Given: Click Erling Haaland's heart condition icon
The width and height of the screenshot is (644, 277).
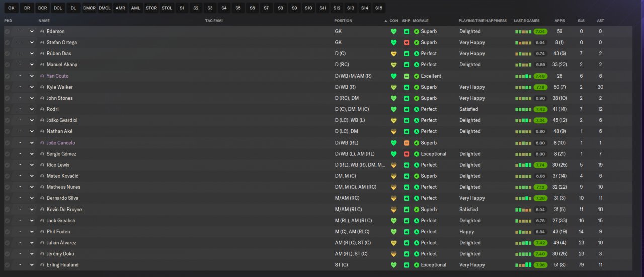Looking at the screenshot, I should point(394,265).
